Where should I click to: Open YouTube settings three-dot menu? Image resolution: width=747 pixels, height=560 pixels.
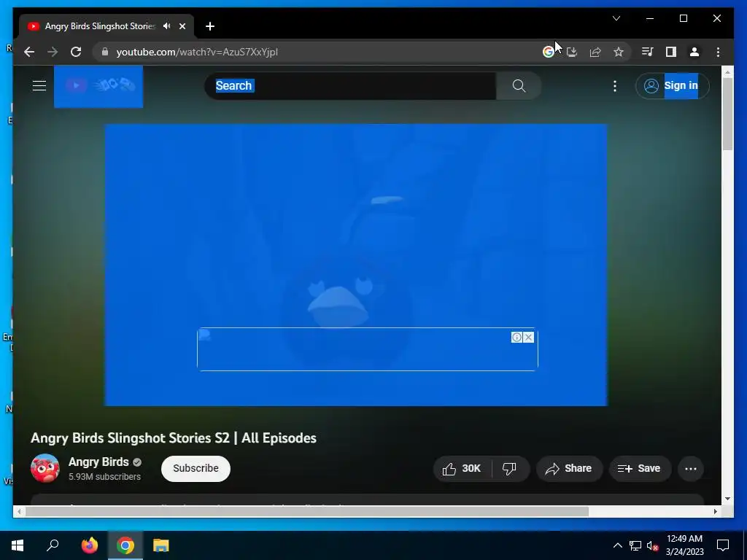coord(614,86)
